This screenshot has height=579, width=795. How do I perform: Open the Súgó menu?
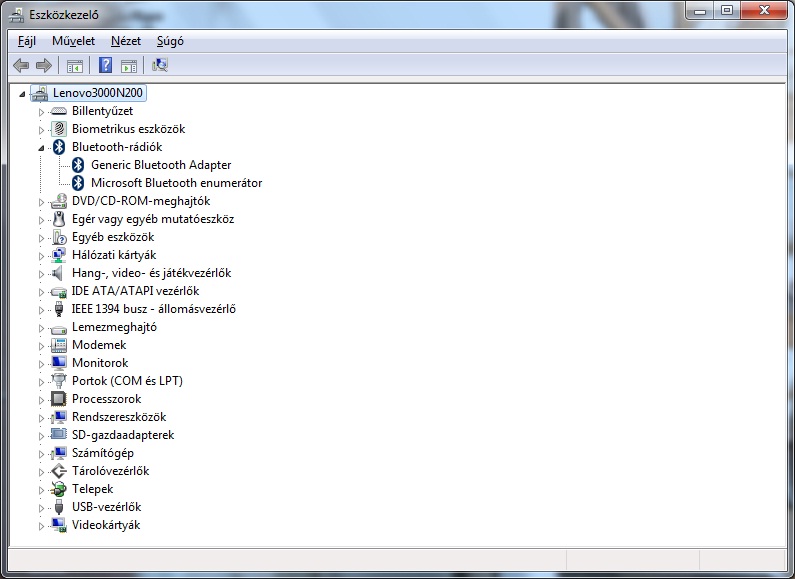(x=170, y=41)
